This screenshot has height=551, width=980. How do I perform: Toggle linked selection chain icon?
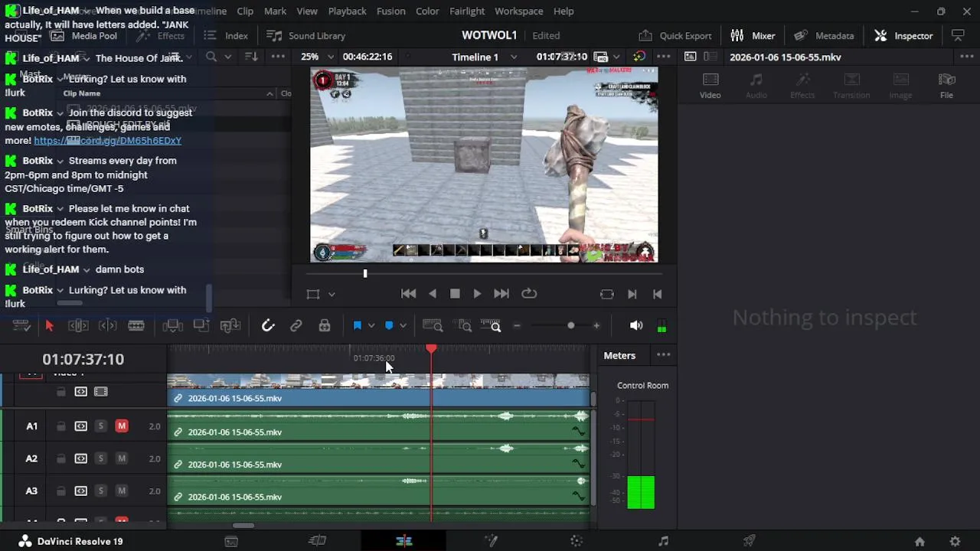pos(296,326)
